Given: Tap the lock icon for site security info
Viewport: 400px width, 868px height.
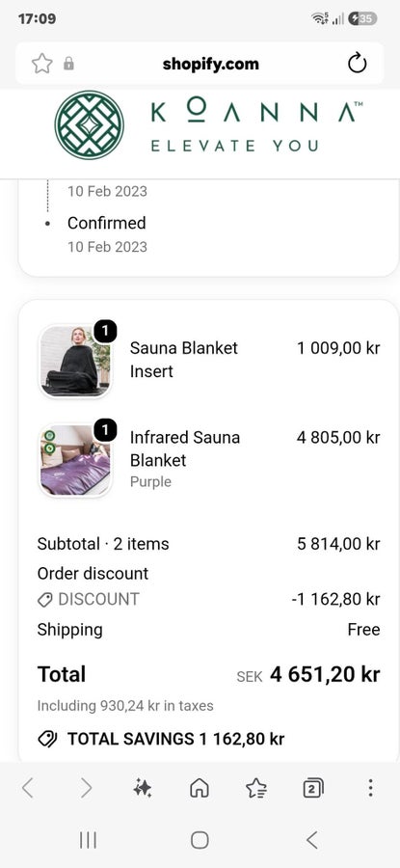Looking at the screenshot, I should [x=68, y=64].
